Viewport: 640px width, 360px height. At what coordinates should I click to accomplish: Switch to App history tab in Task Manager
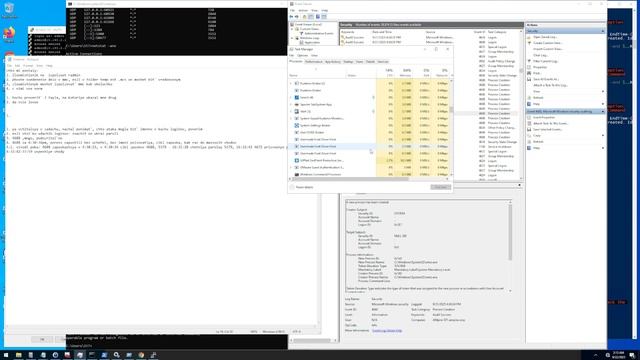tap(333, 62)
